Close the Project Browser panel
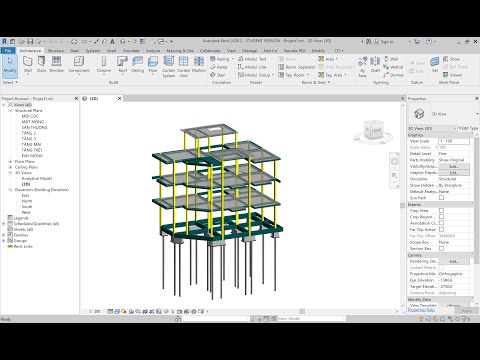Image resolution: width=480 pixels, height=360 pixels. 76,99
